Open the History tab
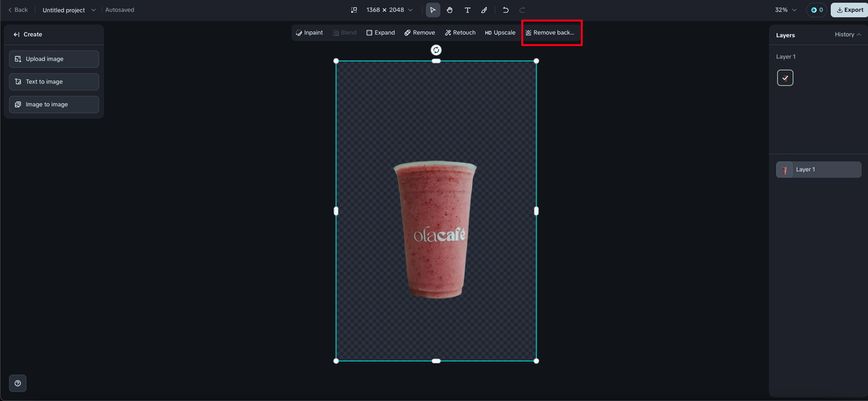The width and height of the screenshot is (868, 401). click(848, 35)
